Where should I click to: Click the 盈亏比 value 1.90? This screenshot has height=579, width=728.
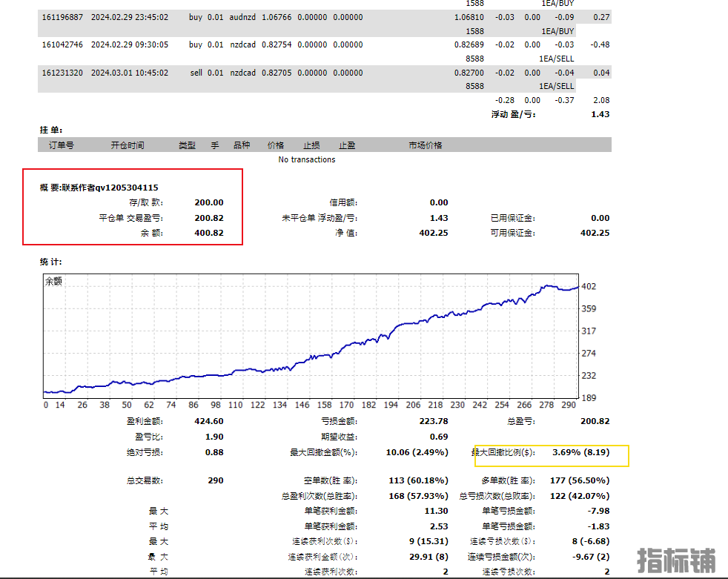pyautogui.click(x=214, y=437)
